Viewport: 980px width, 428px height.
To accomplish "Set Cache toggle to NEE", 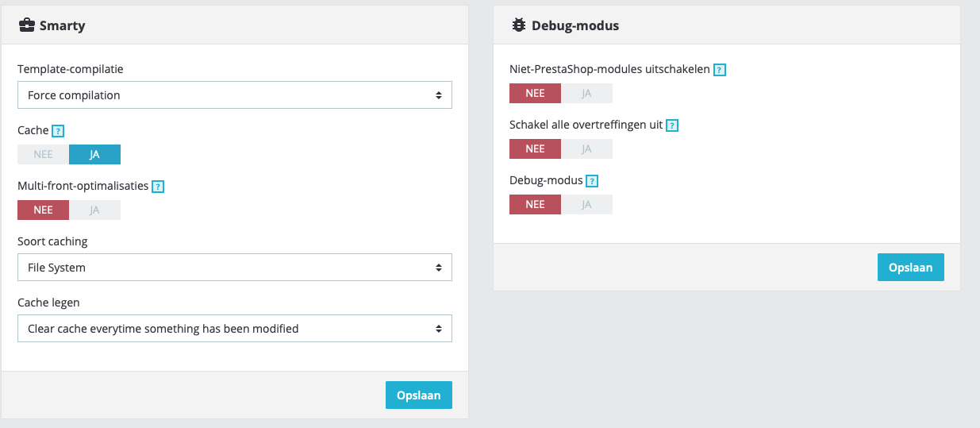I will 44,154.
